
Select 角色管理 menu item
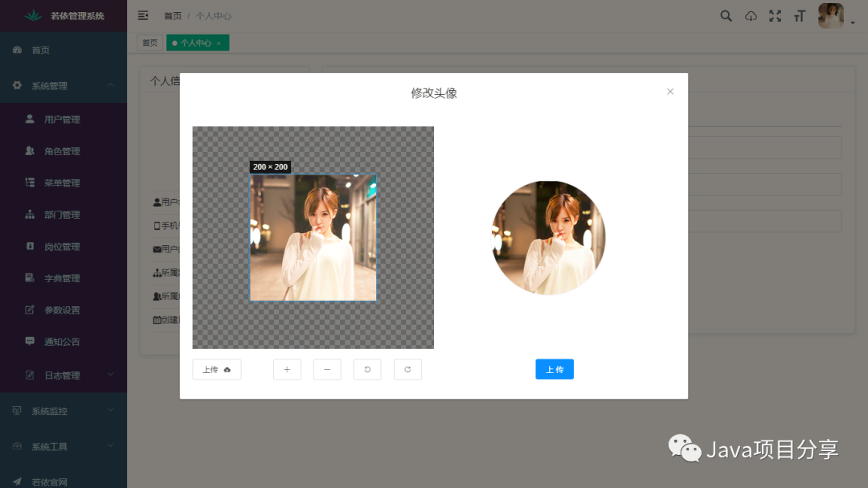point(62,151)
